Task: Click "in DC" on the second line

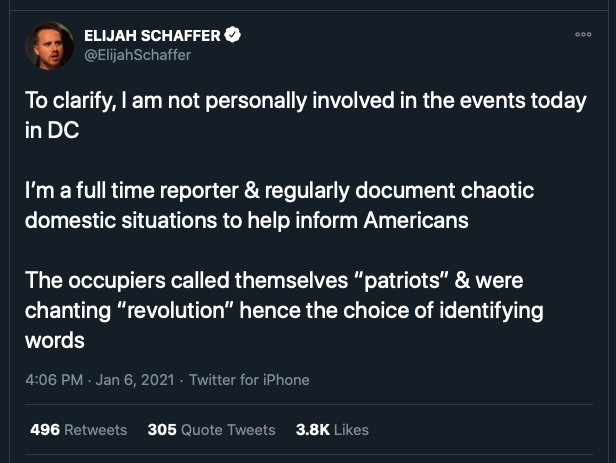Action: tap(52, 130)
